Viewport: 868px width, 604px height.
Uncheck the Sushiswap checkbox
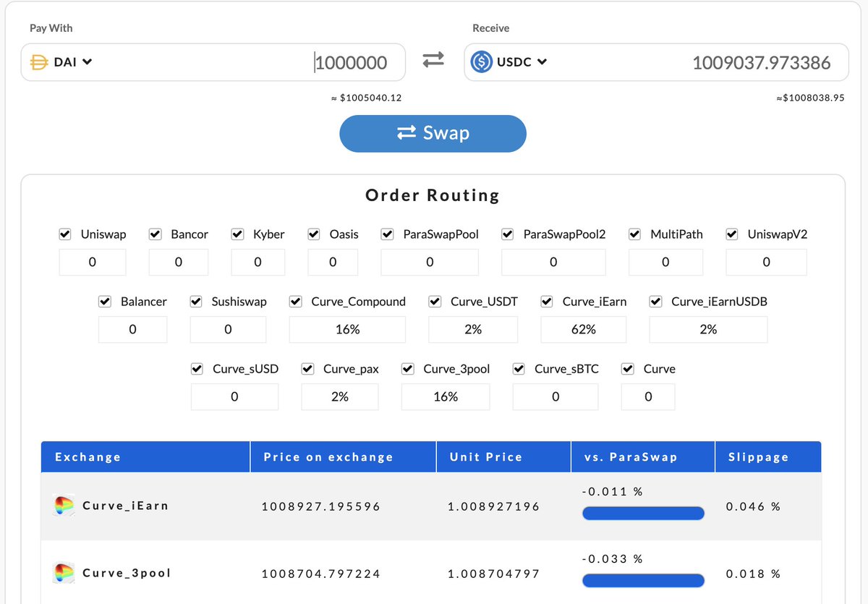[x=196, y=302]
